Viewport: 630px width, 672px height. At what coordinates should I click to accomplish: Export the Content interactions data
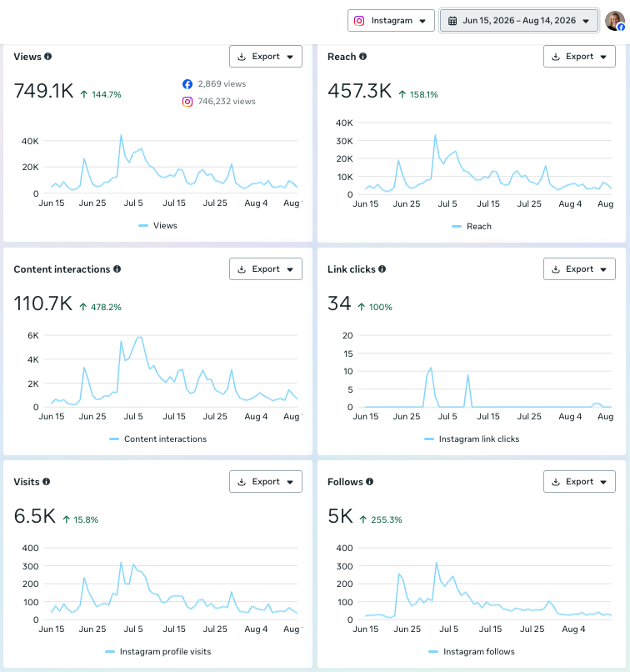pyautogui.click(x=266, y=268)
